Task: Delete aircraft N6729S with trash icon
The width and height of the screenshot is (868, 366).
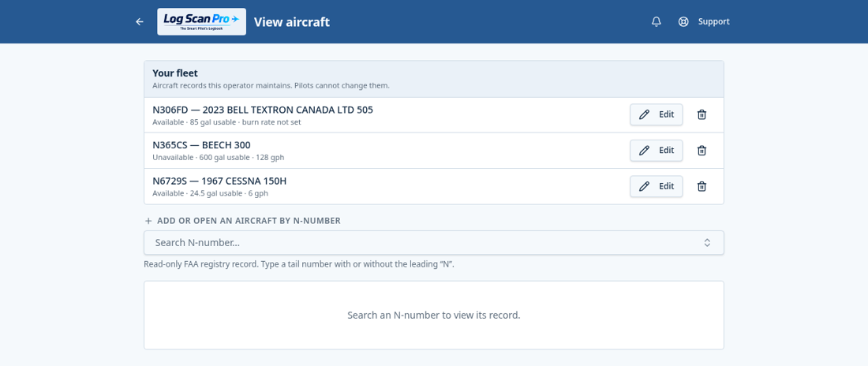Action: (702, 186)
